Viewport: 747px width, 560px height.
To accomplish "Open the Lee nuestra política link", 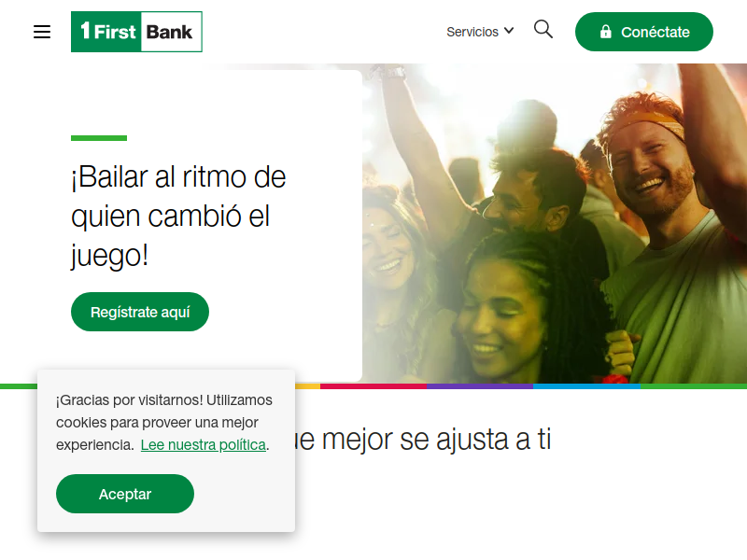I will (204, 445).
